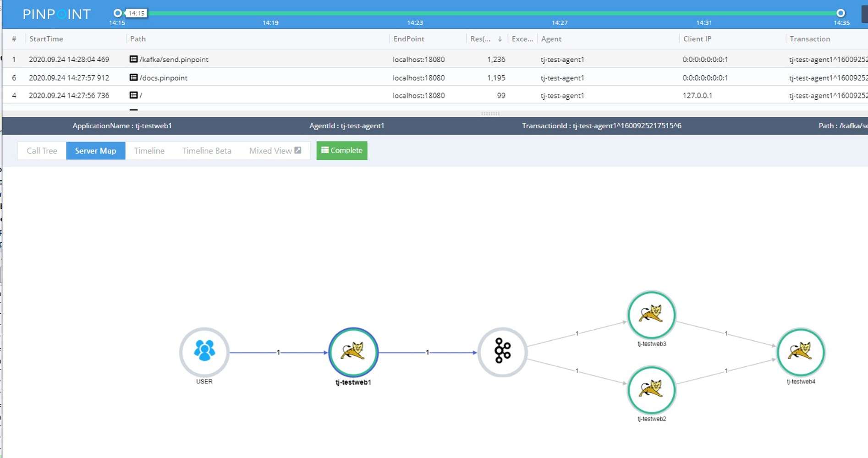Click the timeline end handle at 14:35
Viewport: 868px width, 458px height.
[841, 13]
